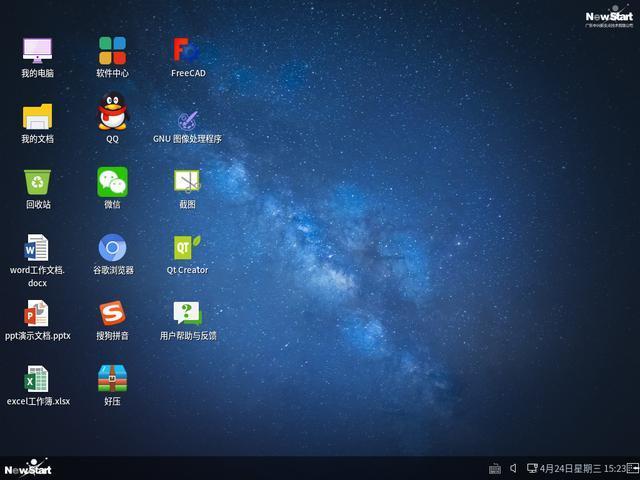
Task: Open the NewStart start menu button
Action: [x=28, y=468]
